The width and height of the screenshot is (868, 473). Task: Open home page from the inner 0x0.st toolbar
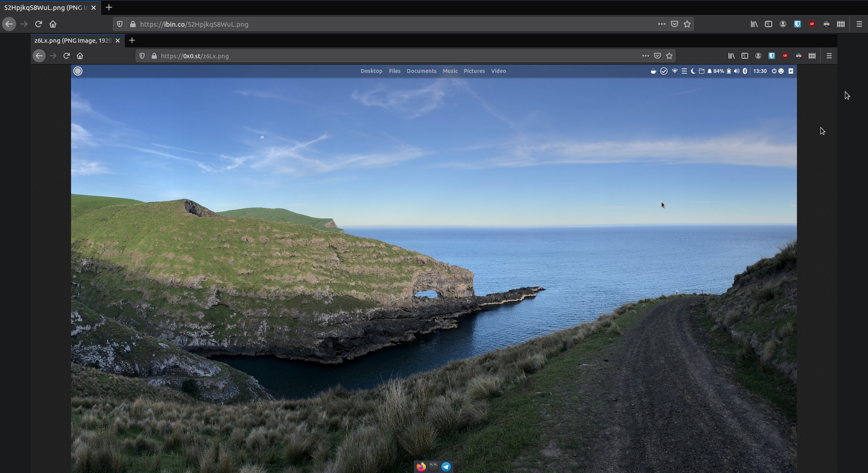tap(80, 56)
